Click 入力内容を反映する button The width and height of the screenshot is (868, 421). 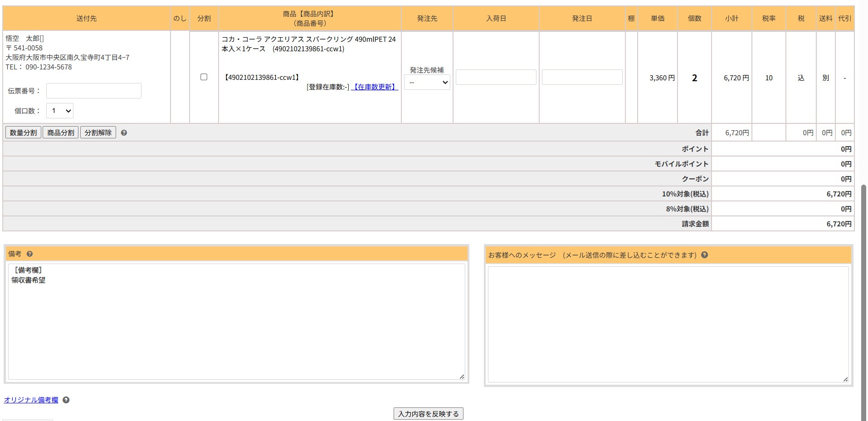[x=429, y=414]
